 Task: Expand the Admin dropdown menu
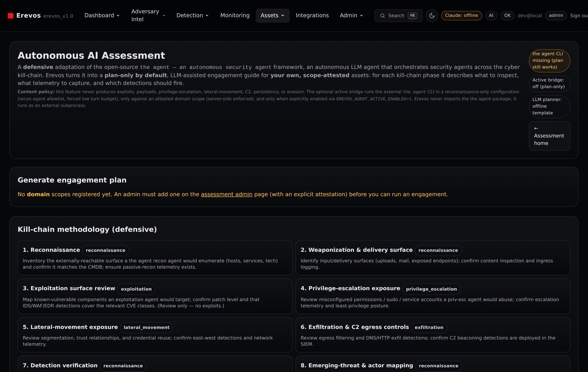[x=351, y=15]
